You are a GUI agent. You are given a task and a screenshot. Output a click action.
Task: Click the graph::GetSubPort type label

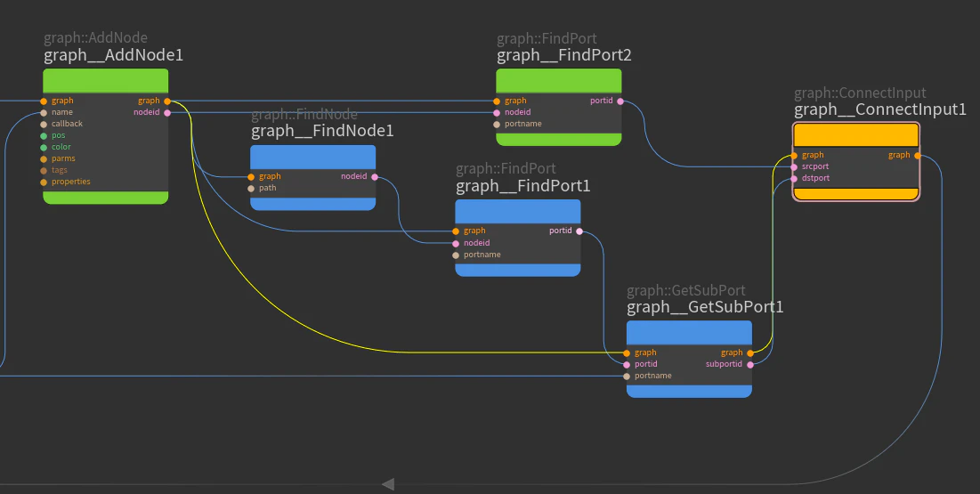[x=686, y=291]
